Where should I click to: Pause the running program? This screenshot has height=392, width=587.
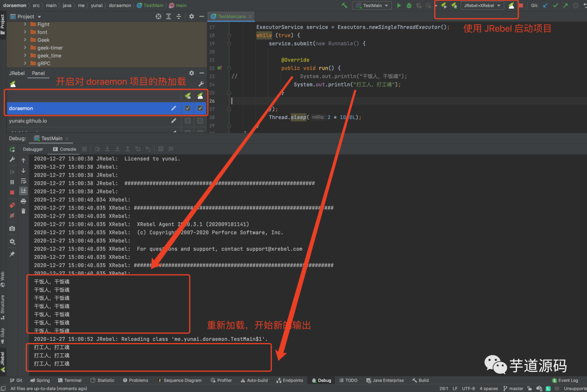tap(12, 182)
